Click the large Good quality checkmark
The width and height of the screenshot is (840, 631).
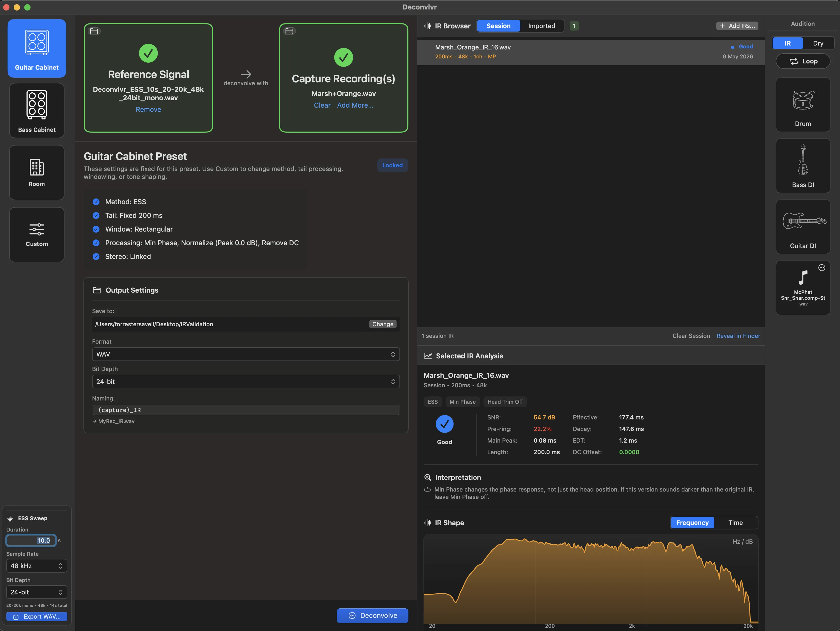pyautogui.click(x=444, y=424)
